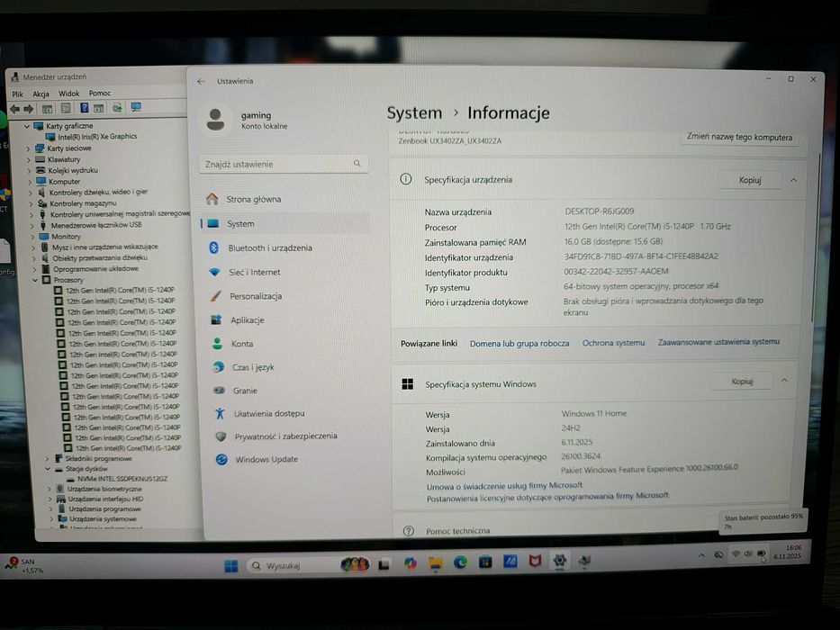Open Microsoft Store taskbar icon

coord(485,562)
